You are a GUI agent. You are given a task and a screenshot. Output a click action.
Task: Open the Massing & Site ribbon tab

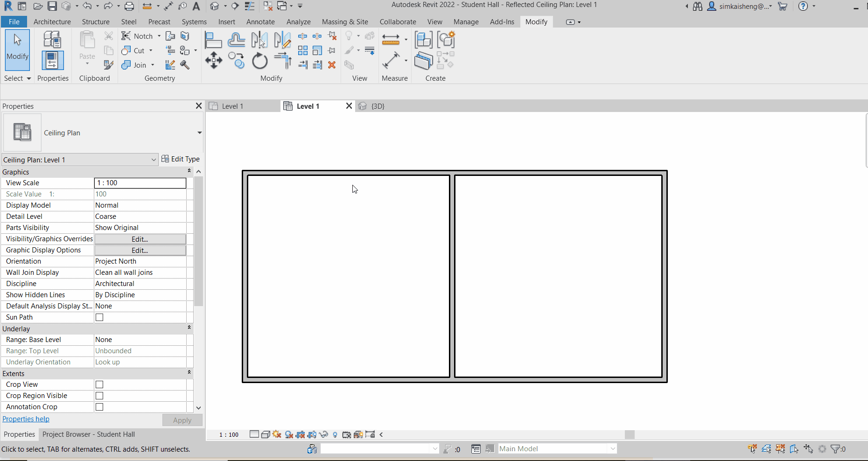coord(345,22)
